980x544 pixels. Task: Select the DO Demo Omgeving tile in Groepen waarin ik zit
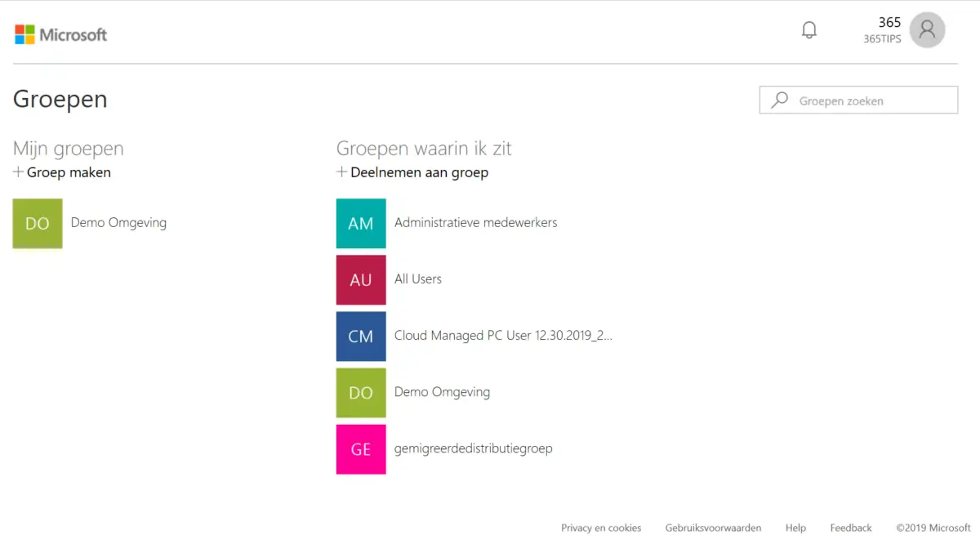tap(360, 393)
